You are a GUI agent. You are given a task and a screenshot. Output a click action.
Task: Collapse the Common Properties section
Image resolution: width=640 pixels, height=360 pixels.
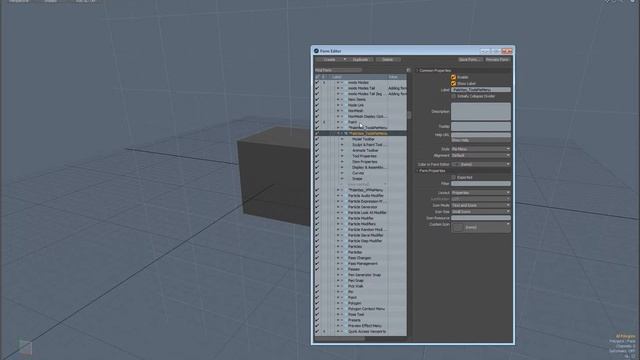pyautogui.click(x=418, y=71)
